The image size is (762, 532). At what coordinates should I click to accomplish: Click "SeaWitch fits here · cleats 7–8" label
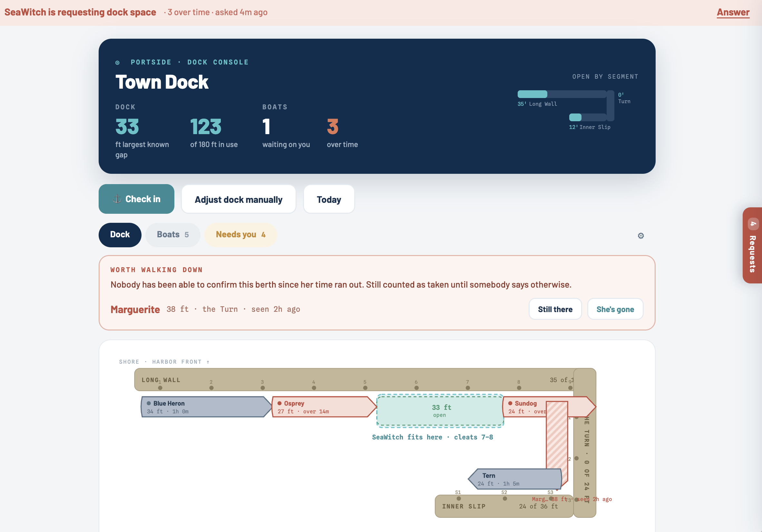pyautogui.click(x=433, y=437)
